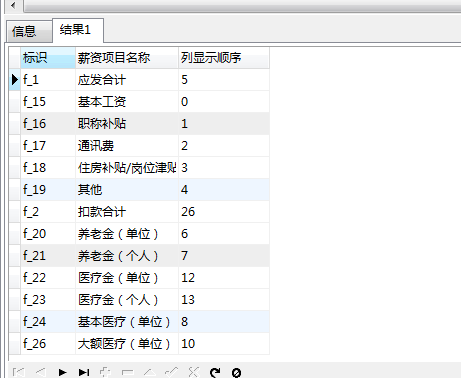Click the 住房补贴/岗位津贴 cell
Screen dimensions: 461x378
(127, 168)
